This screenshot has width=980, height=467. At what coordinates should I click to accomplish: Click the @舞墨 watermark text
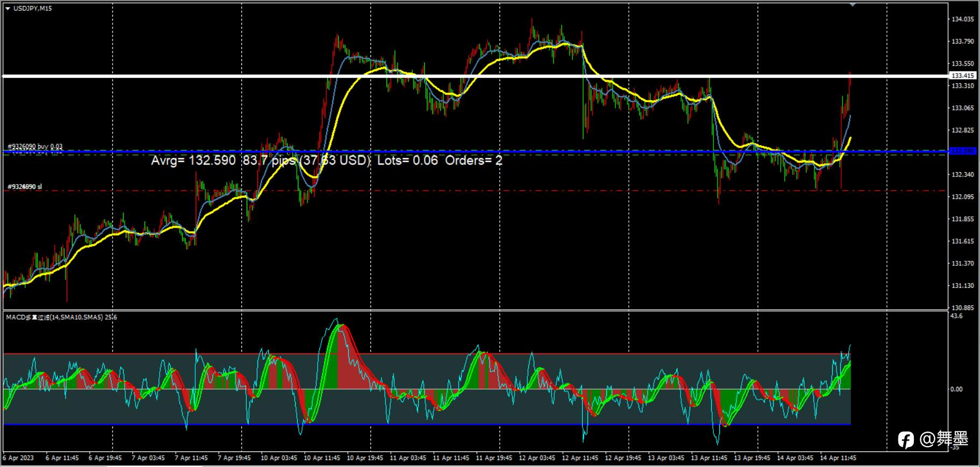tap(944, 439)
